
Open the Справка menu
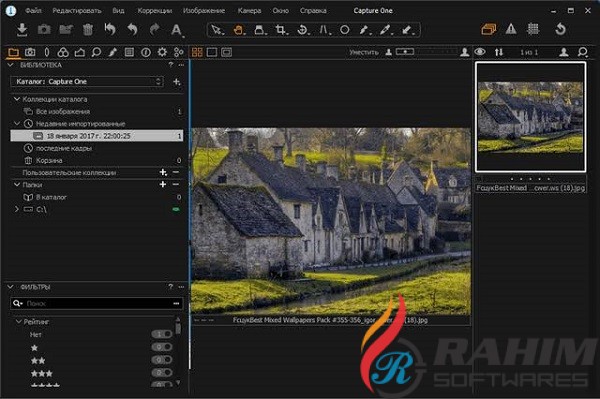tap(313, 11)
